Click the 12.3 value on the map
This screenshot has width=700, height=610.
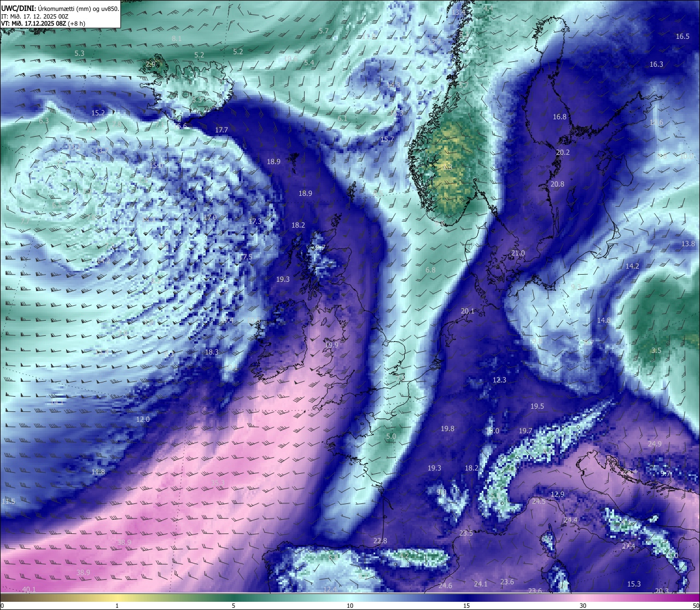(499, 380)
